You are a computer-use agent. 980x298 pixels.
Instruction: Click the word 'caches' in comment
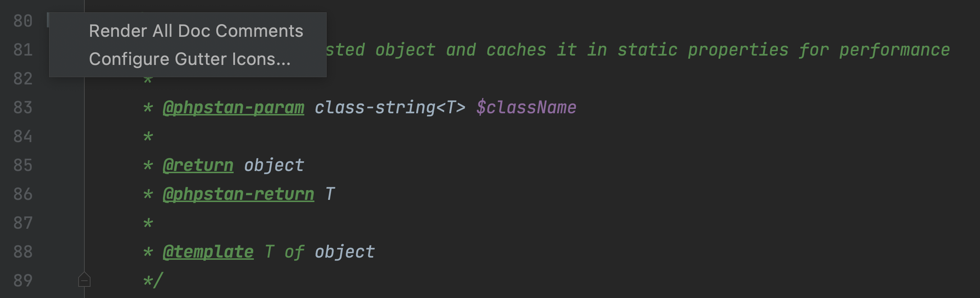click(x=516, y=50)
